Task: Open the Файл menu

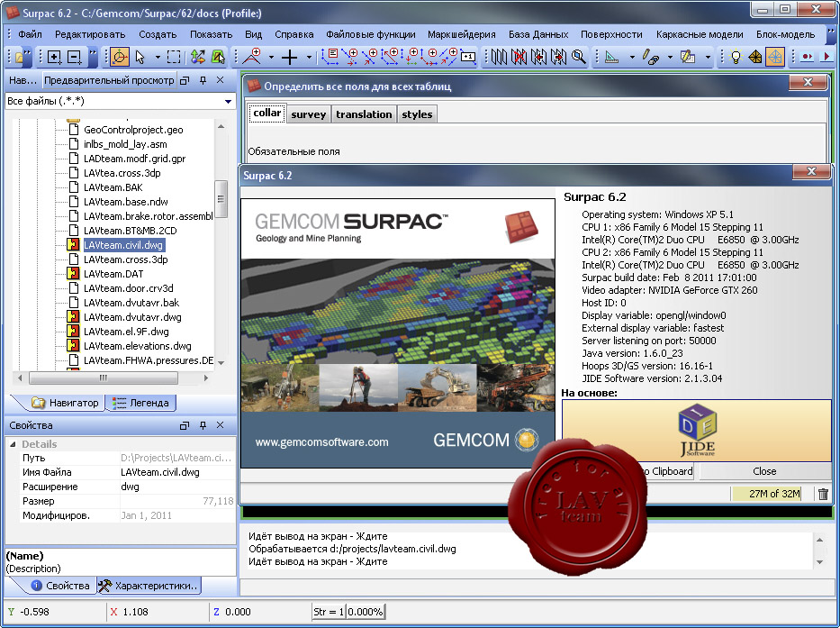Action: tap(30, 34)
